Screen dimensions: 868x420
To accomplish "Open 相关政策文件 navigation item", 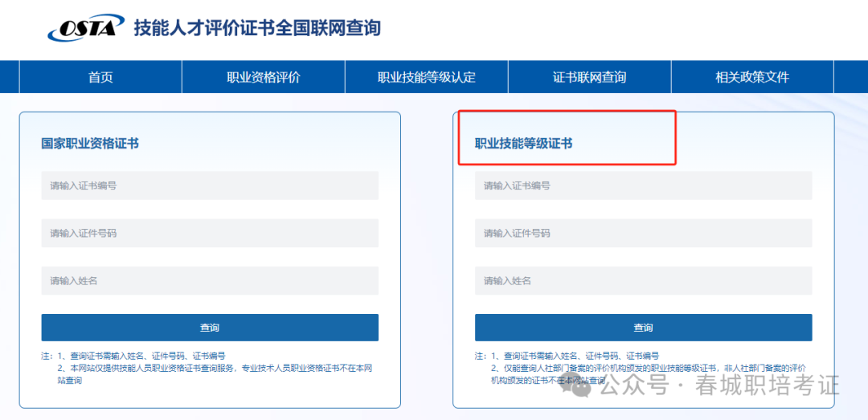I will pyautogui.click(x=752, y=77).
